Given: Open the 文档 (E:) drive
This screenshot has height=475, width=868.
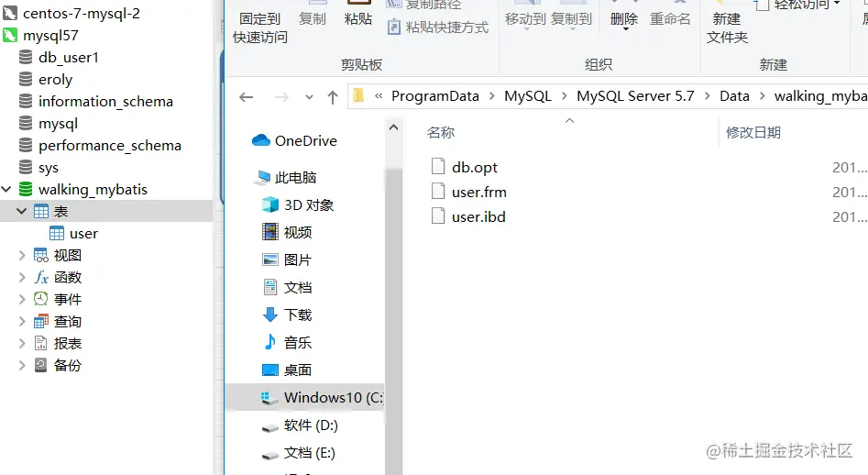Looking at the screenshot, I should [x=310, y=452].
